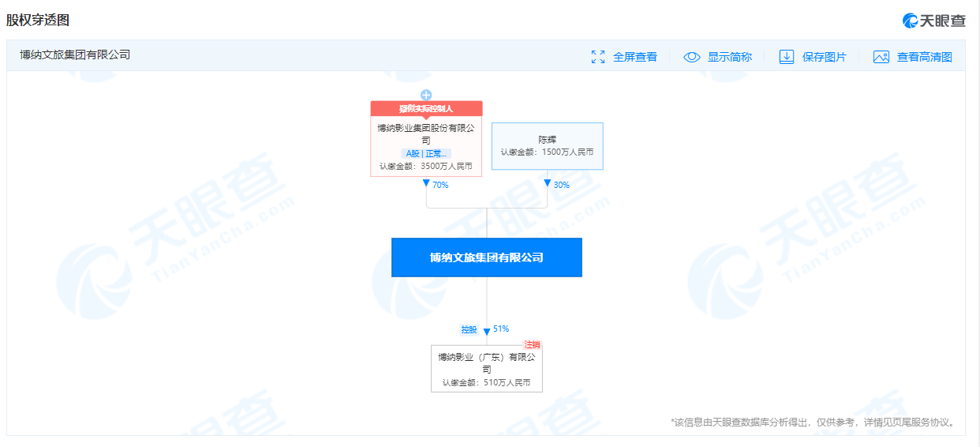
Task: Click the picture icon for 查看高清图
Action: (x=881, y=57)
